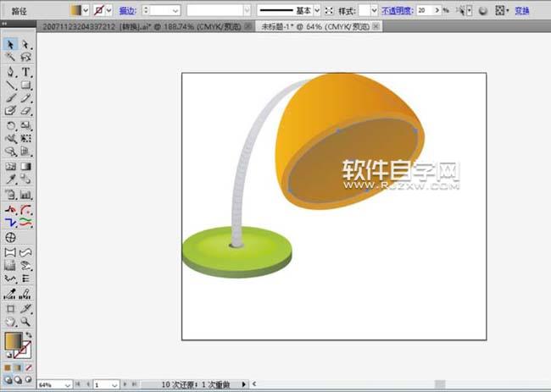The width and height of the screenshot is (551, 392).
Task: Select the Pen tool
Action: (x=10, y=72)
